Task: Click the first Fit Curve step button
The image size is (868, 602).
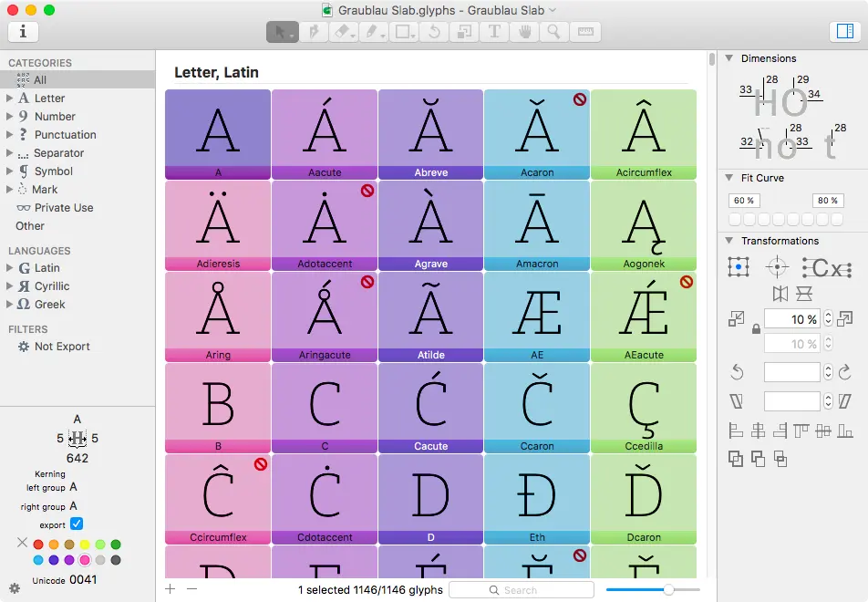Action: pyautogui.click(x=735, y=220)
